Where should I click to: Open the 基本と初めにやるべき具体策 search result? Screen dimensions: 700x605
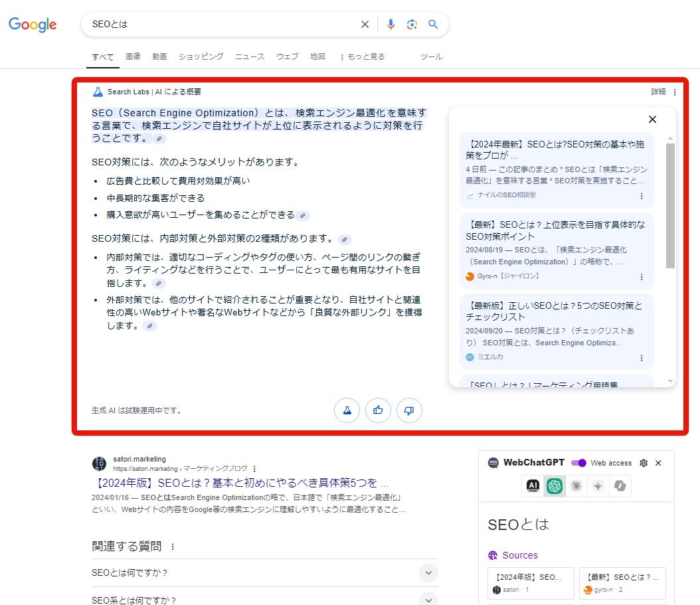click(x=240, y=483)
